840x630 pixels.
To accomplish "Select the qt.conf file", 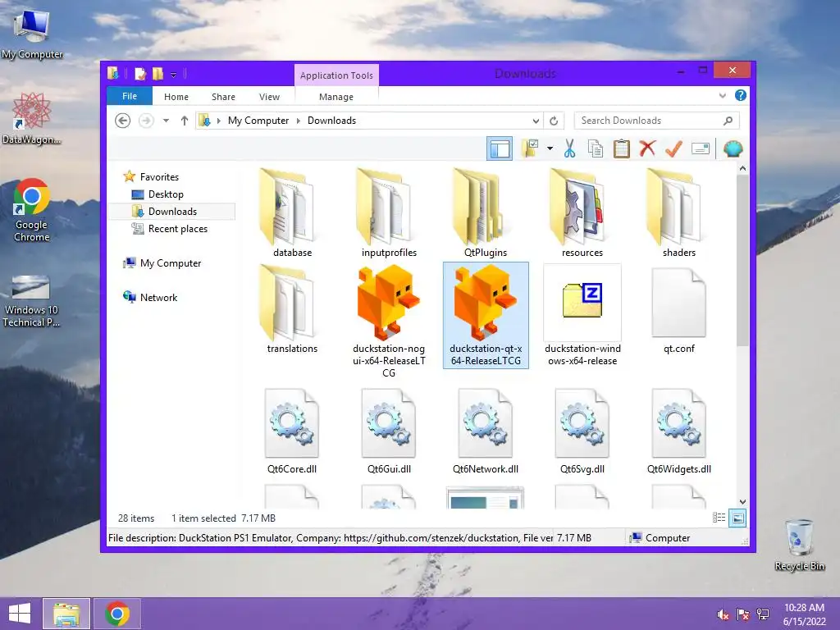I will click(678, 311).
